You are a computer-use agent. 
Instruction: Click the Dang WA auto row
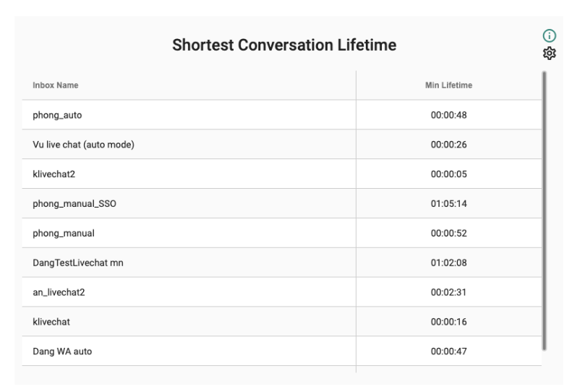pyautogui.click(x=282, y=351)
